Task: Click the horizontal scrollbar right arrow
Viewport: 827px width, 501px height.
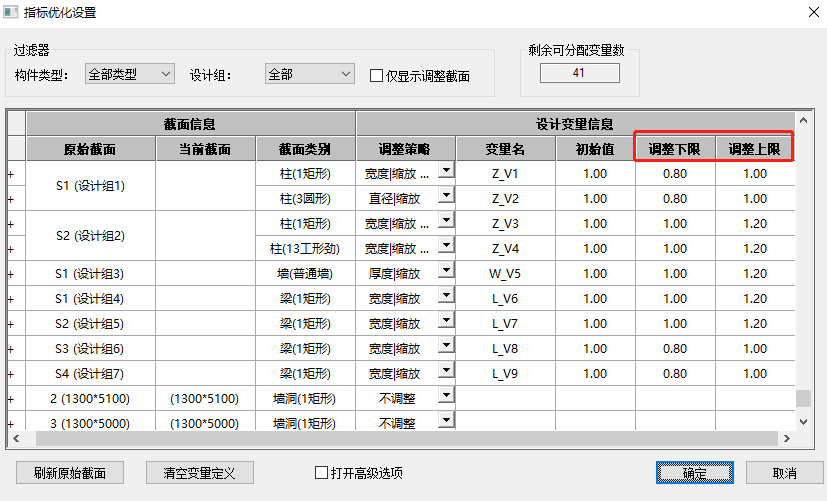Action: 787,439
